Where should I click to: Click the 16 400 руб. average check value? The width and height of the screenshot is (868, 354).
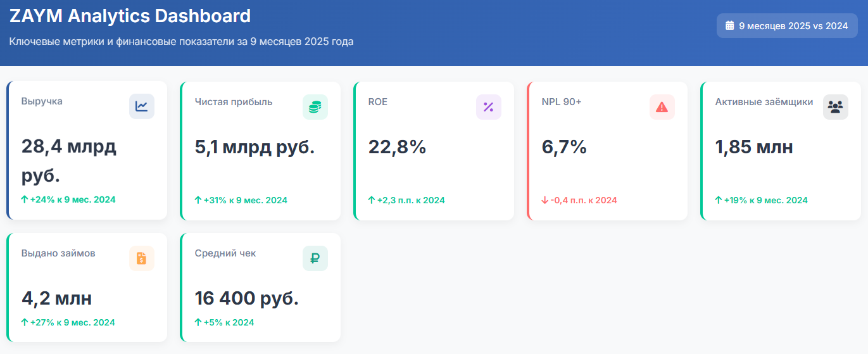pos(246,298)
